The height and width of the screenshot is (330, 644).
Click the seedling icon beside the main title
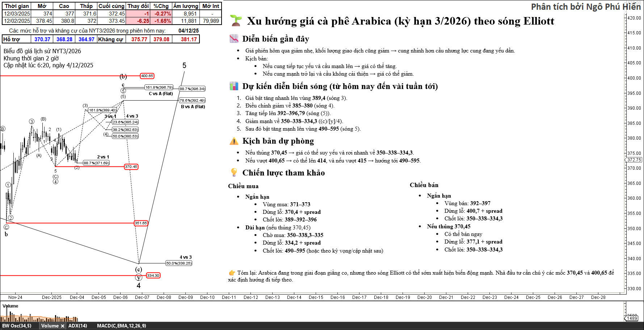236,21
